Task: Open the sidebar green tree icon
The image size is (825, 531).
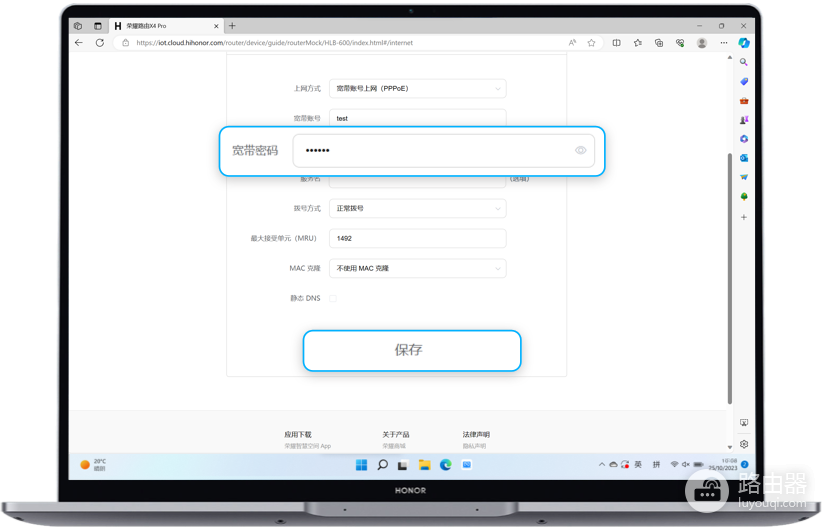Action: (743, 196)
